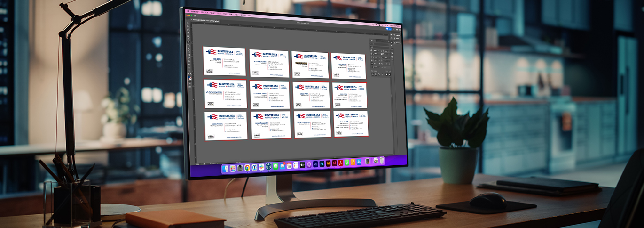This screenshot has width=644, height=228.
Task: Open the Illustrator application menu
Action: coord(195,12)
